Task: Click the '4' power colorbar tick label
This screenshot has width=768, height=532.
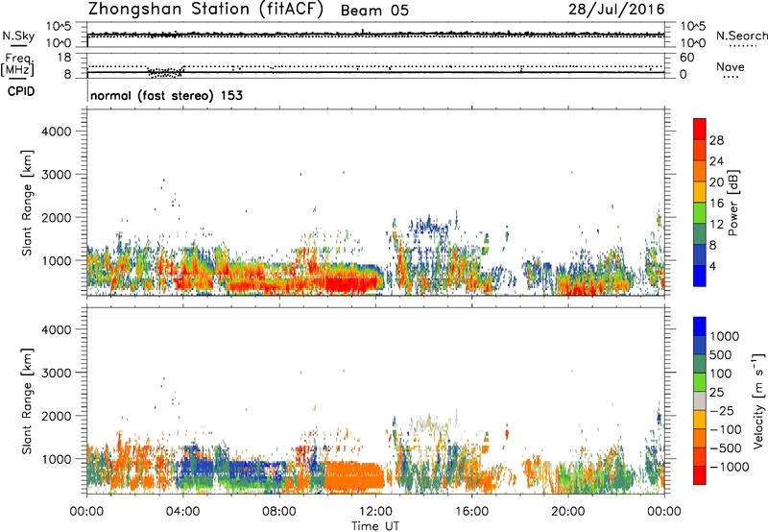Action: (x=713, y=267)
